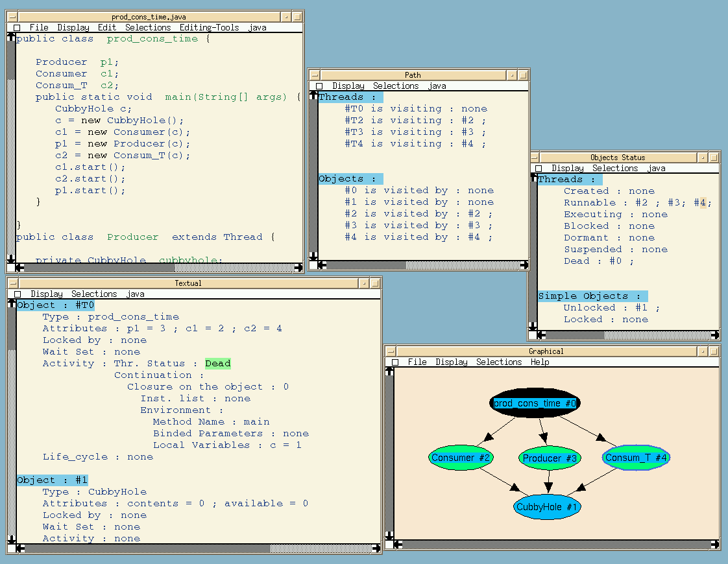Image resolution: width=728 pixels, height=564 pixels.
Task: Open File menu in prod_cons_time.java window
Action: 38,27
